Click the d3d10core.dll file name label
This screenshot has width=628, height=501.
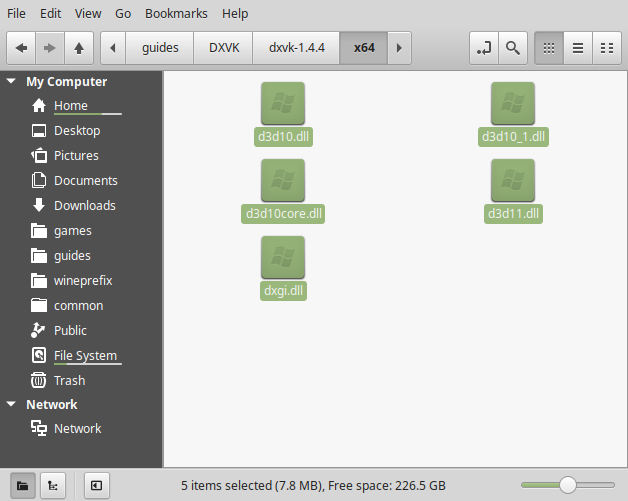(x=283, y=214)
